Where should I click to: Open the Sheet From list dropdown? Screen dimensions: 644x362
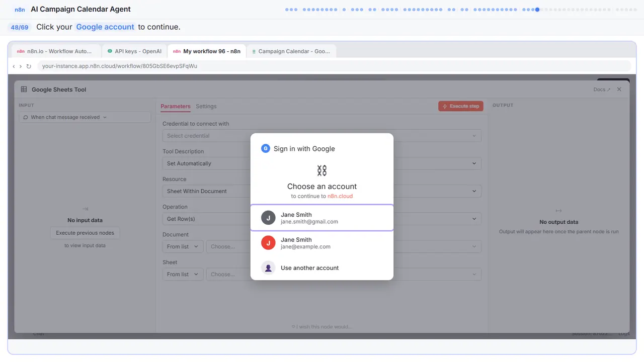pyautogui.click(x=183, y=274)
